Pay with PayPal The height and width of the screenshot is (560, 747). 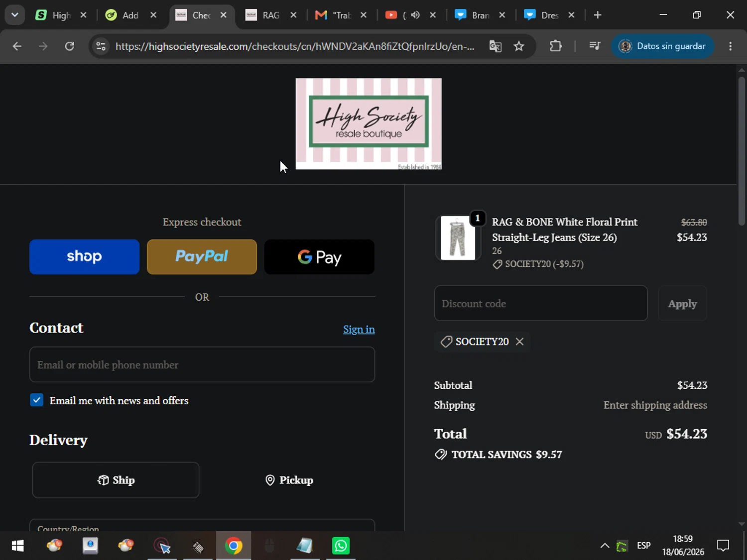[202, 257]
